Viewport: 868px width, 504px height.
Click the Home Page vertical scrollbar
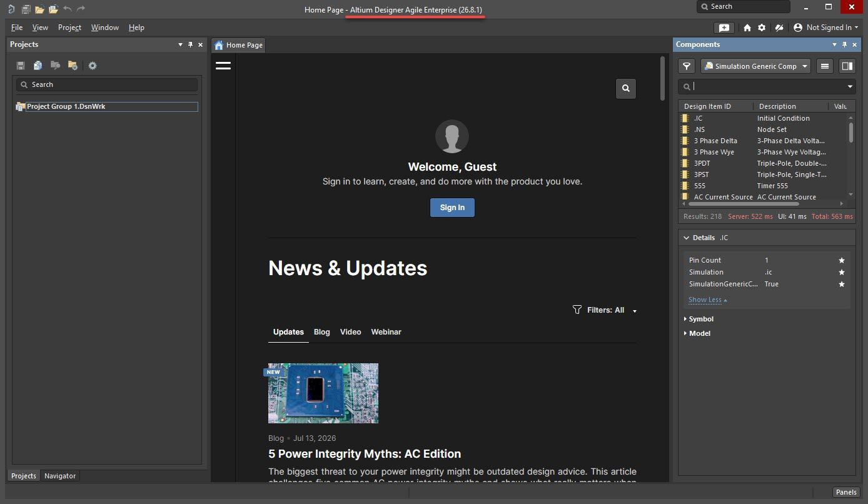663,78
